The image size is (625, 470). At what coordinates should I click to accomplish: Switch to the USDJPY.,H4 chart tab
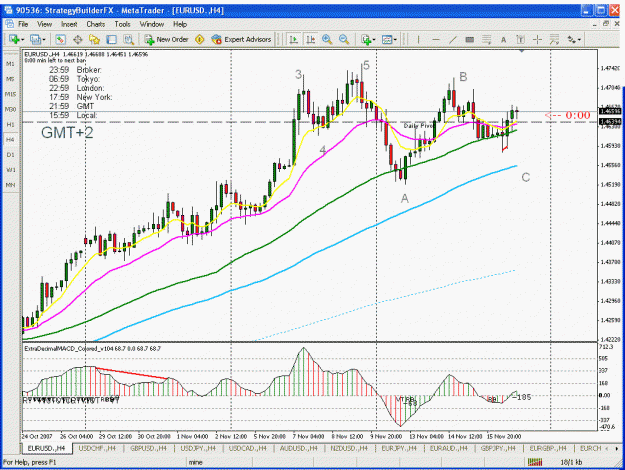coord(198,448)
